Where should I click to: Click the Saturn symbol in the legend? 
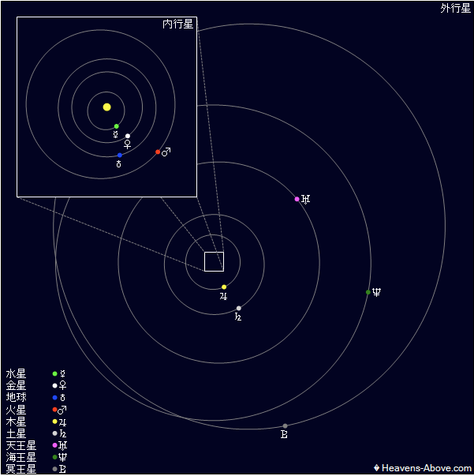[x=63, y=433]
